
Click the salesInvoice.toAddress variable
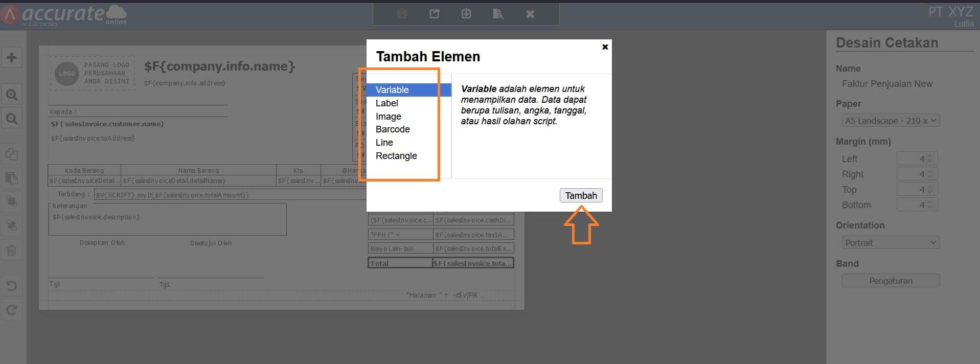93,139
